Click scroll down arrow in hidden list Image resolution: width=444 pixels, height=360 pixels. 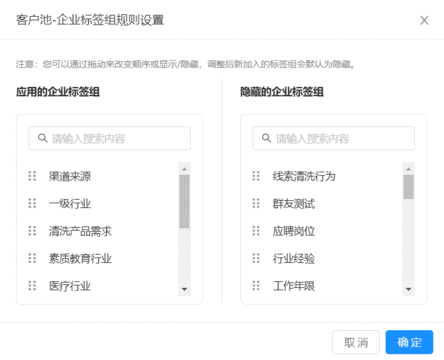pyautogui.click(x=408, y=289)
